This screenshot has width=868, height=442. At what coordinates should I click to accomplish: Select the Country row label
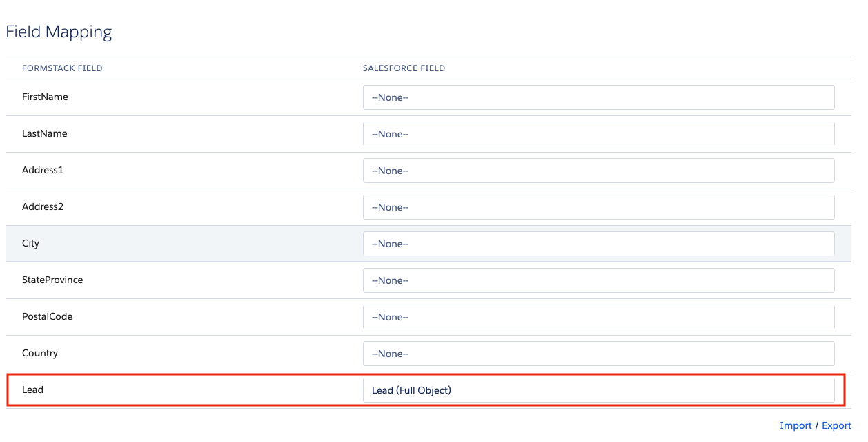40,354
